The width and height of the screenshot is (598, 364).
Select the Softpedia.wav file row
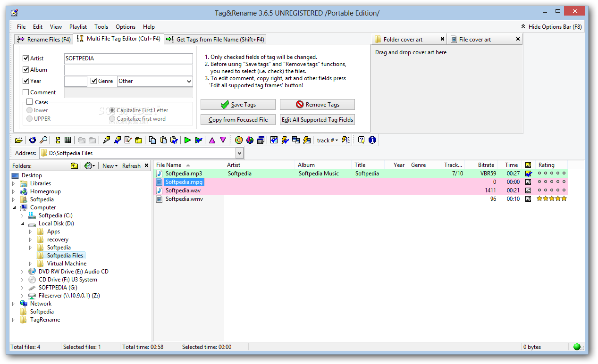click(x=361, y=190)
